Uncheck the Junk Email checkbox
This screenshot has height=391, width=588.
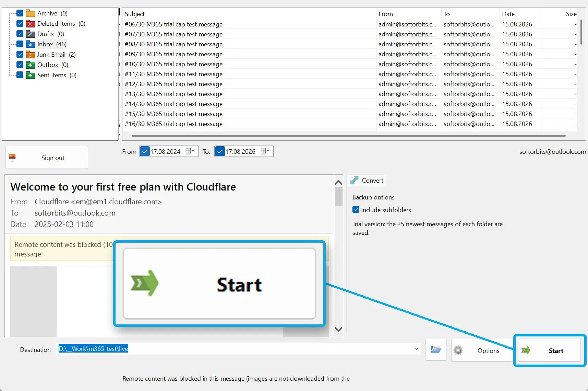tap(20, 54)
